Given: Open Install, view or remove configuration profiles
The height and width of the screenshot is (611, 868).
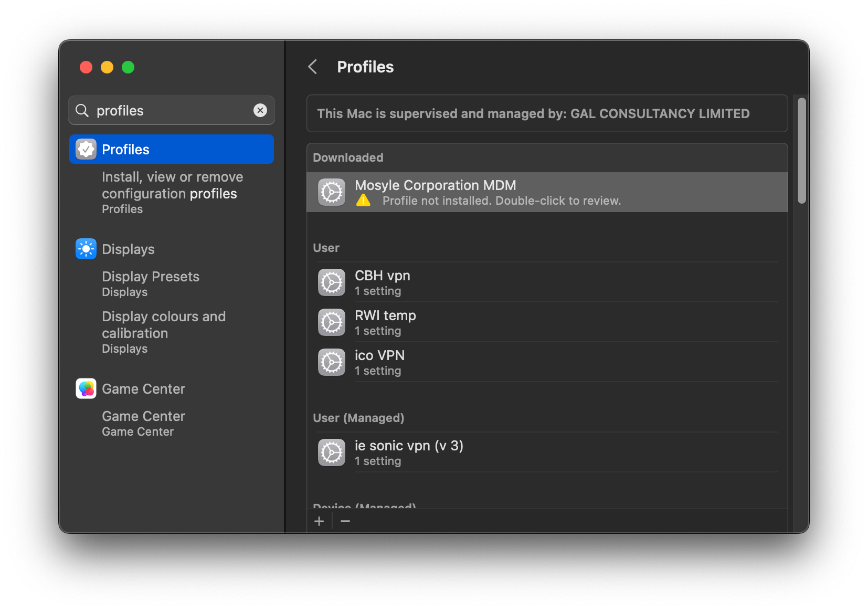Looking at the screenshot, I should 172,192.
